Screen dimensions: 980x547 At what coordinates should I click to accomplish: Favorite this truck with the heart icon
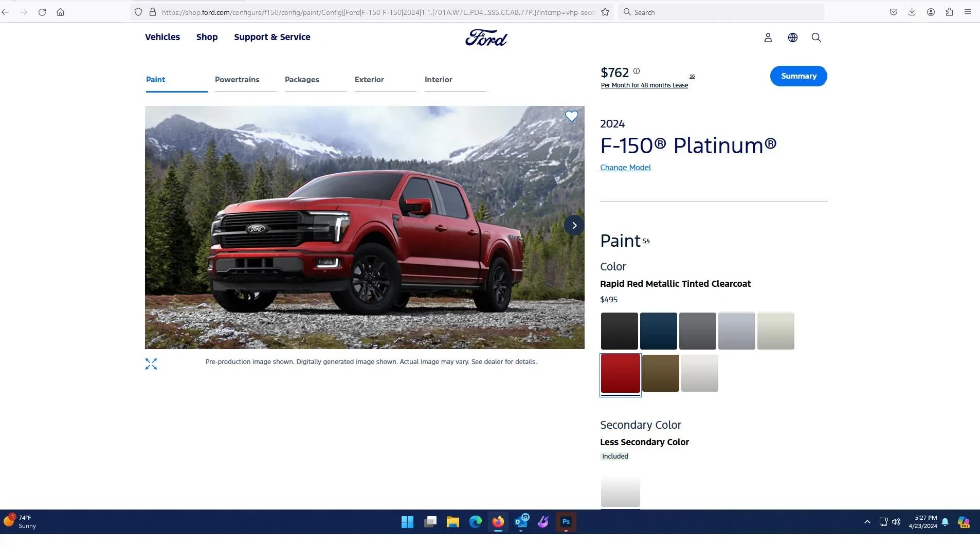click(572, 116)
